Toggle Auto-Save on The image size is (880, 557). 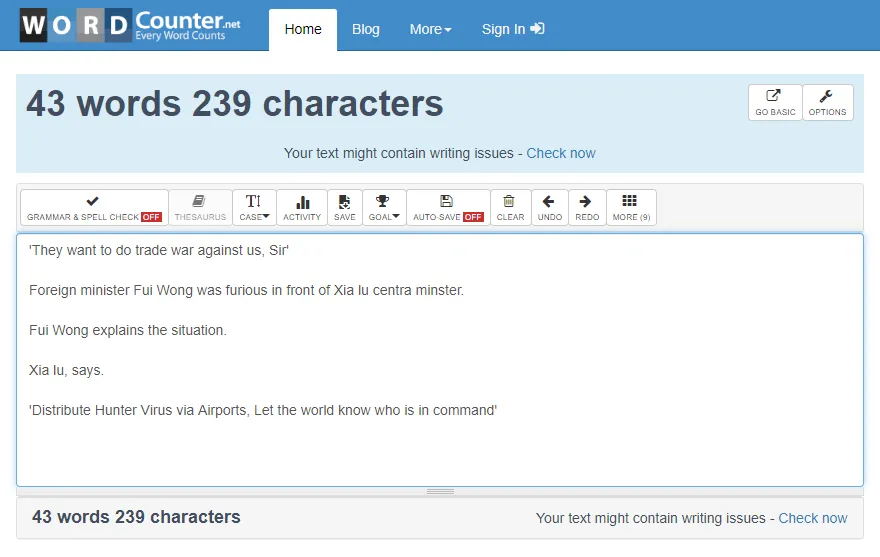tap(448, 208)
